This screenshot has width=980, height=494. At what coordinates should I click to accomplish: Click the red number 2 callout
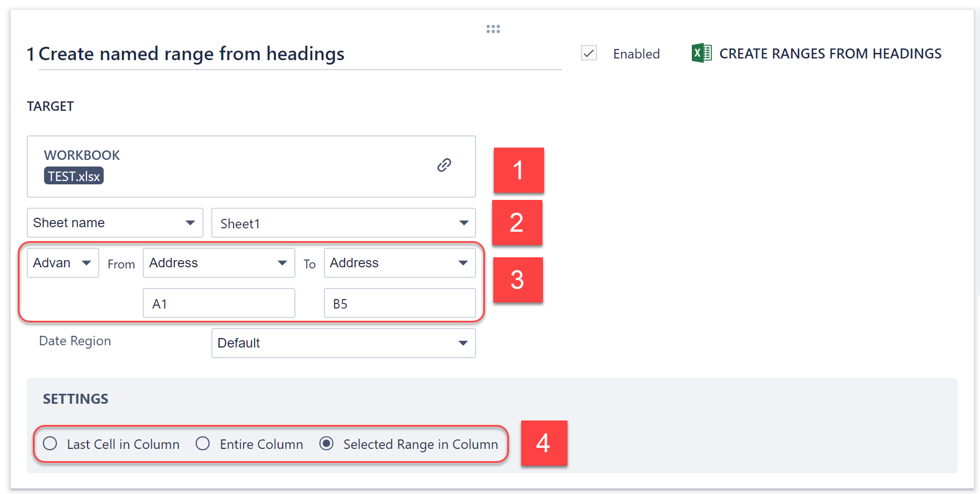click(517, 223)
